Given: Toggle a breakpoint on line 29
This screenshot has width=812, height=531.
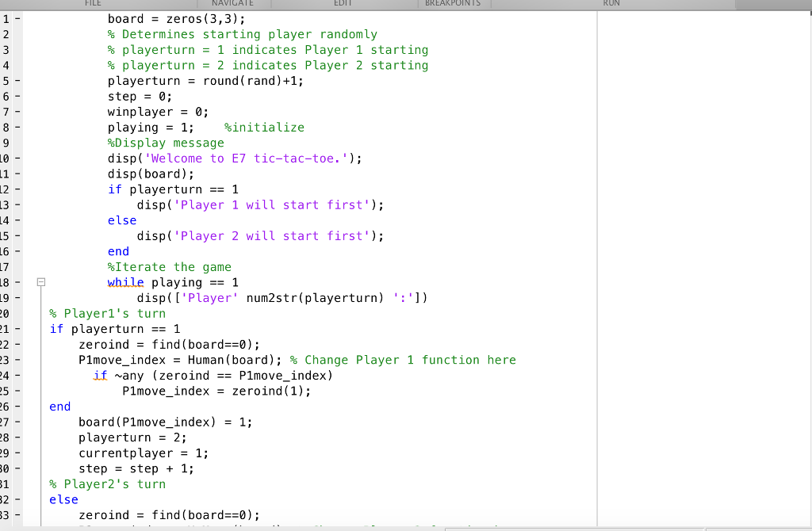Looking at the screenshot, I should (x=17, y=453).
